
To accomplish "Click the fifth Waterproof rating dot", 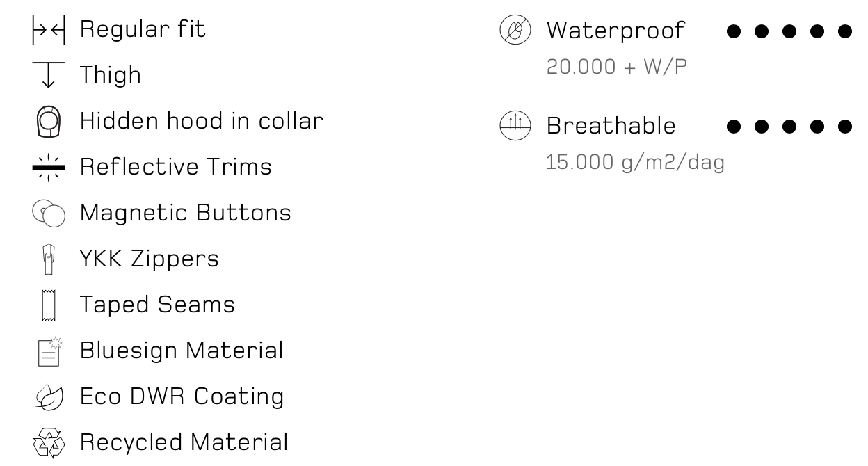I will [844, 31].
